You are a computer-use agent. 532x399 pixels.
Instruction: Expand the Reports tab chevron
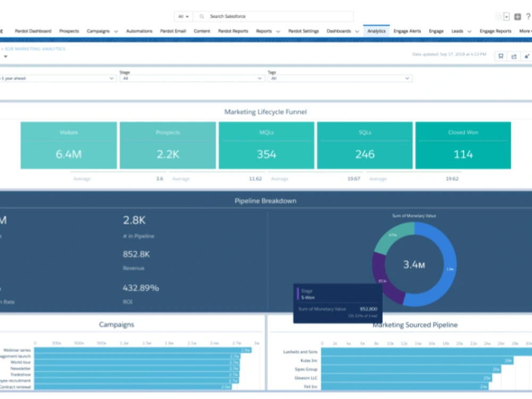pyautogui.click(x=278, y=31)
